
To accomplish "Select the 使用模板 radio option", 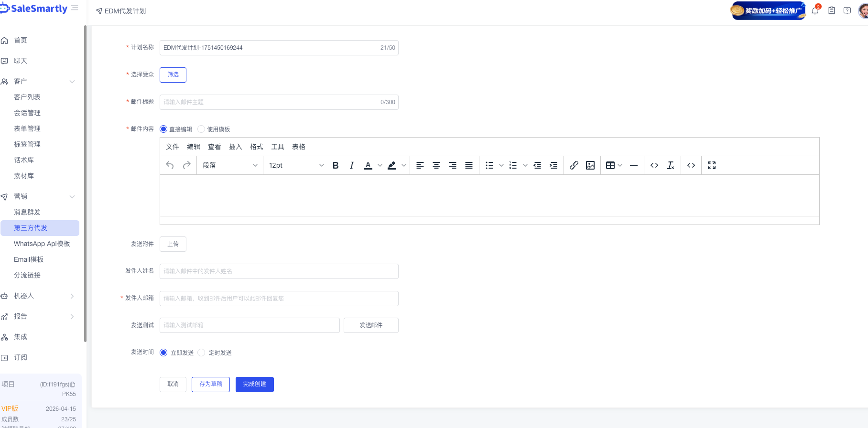I will (x=201, y=129).
